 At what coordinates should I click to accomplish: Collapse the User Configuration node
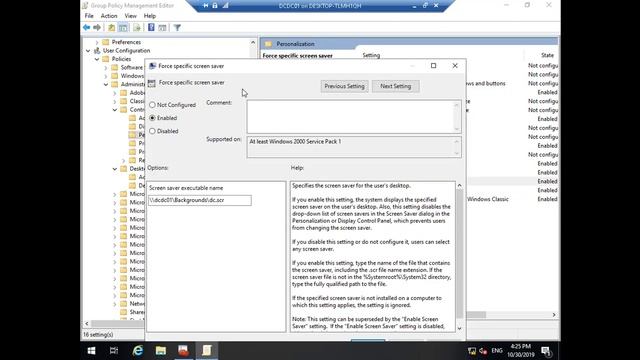(88, 51)
